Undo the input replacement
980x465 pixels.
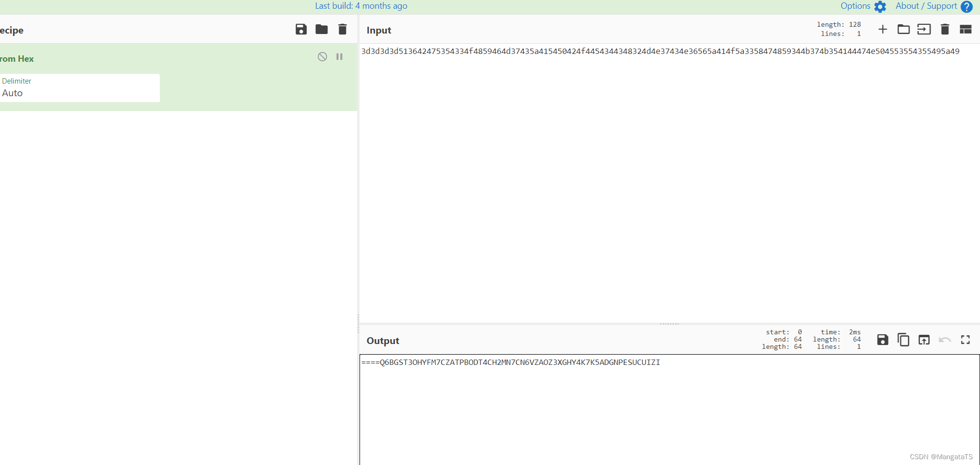(945, 340)
